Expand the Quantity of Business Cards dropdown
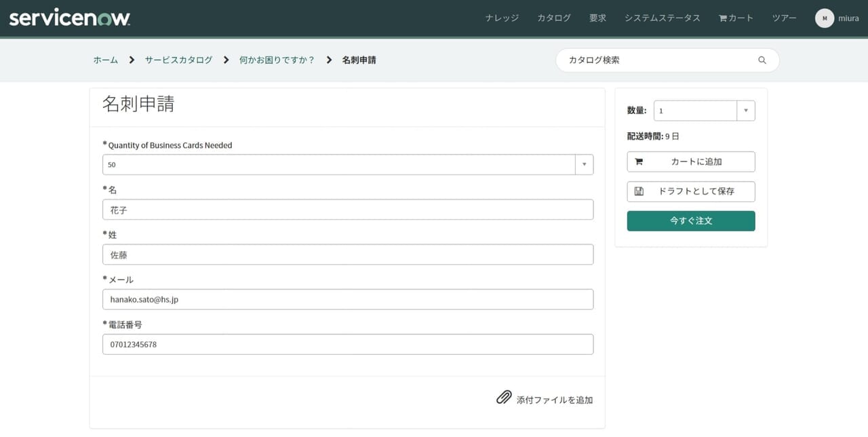Viewport: 868px width, 437px height. pyautogui.click(x=584, y=165)
